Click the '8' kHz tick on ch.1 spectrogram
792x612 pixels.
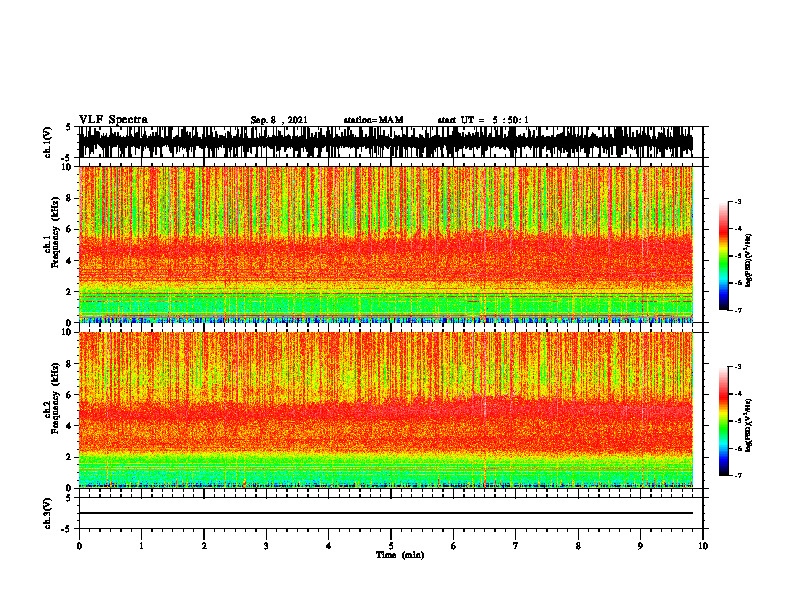click(x=70, y=198)
